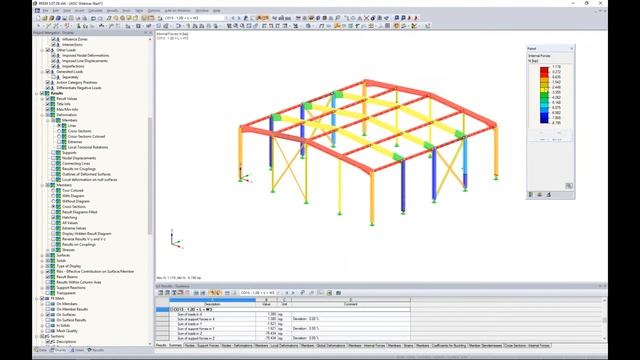The height and width of the screenshot is (360, 640).
Task: Select previous load case in table toolbar
Action: (287, 293)
